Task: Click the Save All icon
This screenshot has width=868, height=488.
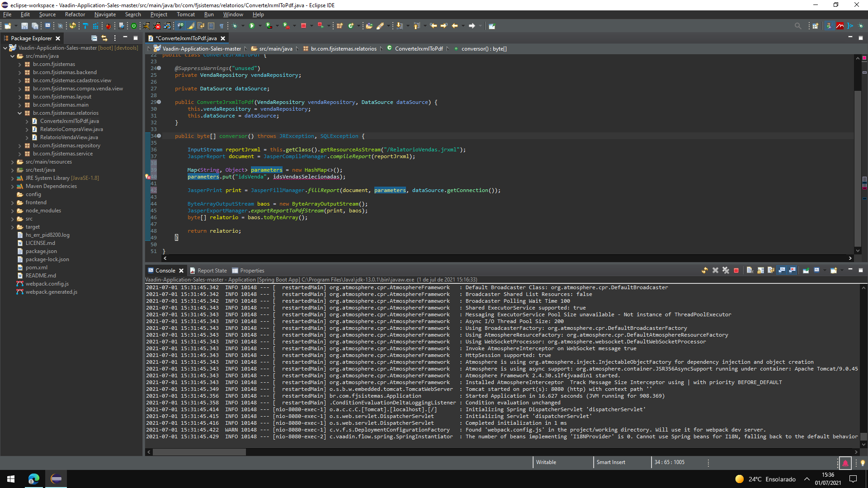Action: pyautogui.click(x=35, y=26)
